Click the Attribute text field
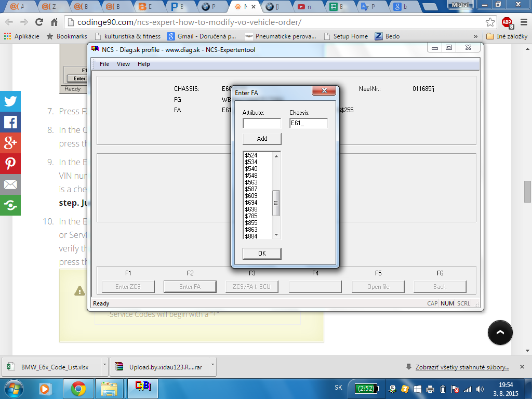This screenshot has height=399, width=532. click(262, 123)
